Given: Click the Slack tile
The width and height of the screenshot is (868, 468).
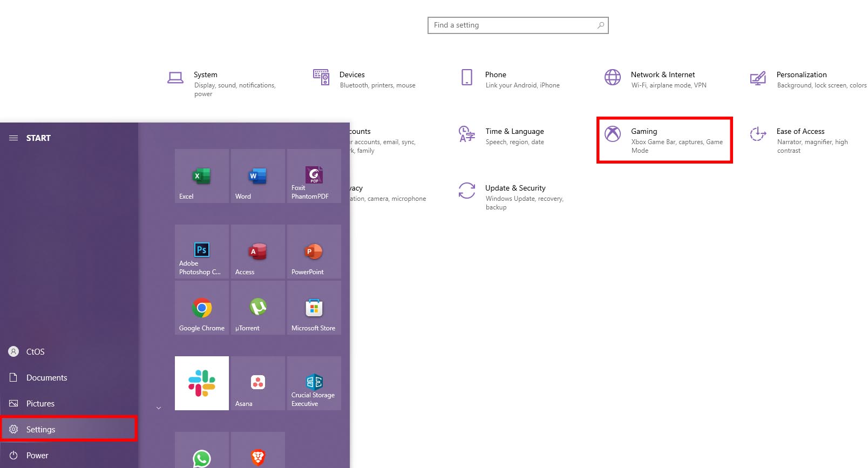Looking at the screenshot, I should [201, 383].
